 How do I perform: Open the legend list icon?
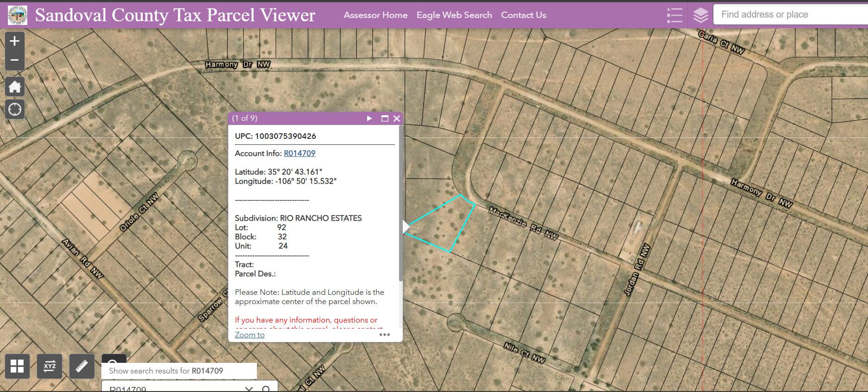pyautogui.click(x=674, y=15)
